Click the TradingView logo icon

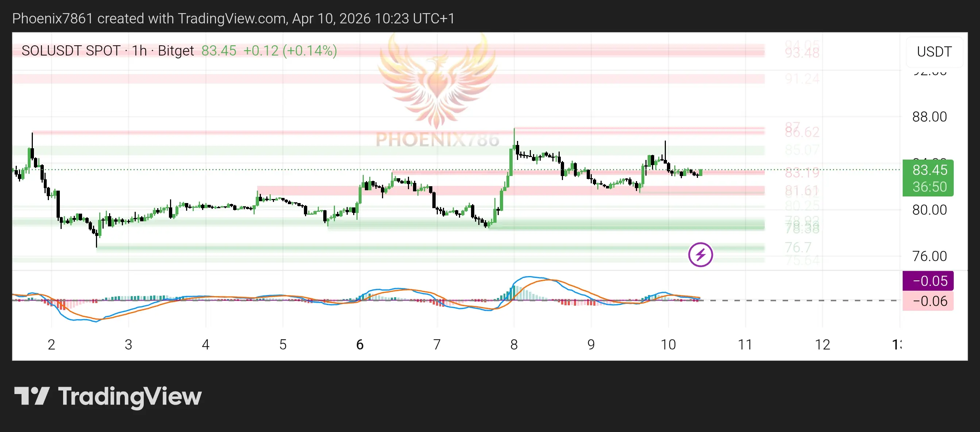tap(32, 396)
